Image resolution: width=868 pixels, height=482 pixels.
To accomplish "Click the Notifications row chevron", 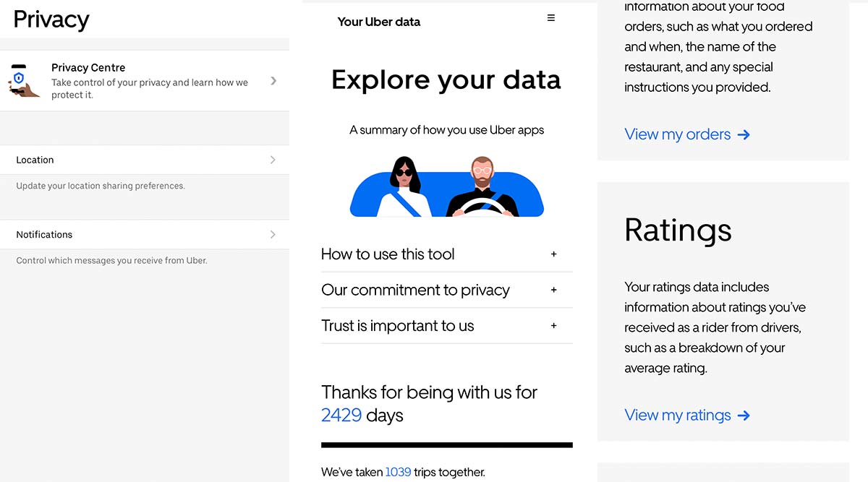I will click(x=273, y=234).
